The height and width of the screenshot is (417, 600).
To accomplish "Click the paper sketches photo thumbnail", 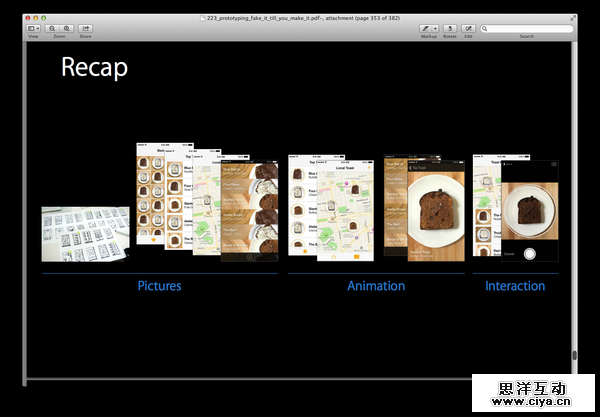I will 85,233.
